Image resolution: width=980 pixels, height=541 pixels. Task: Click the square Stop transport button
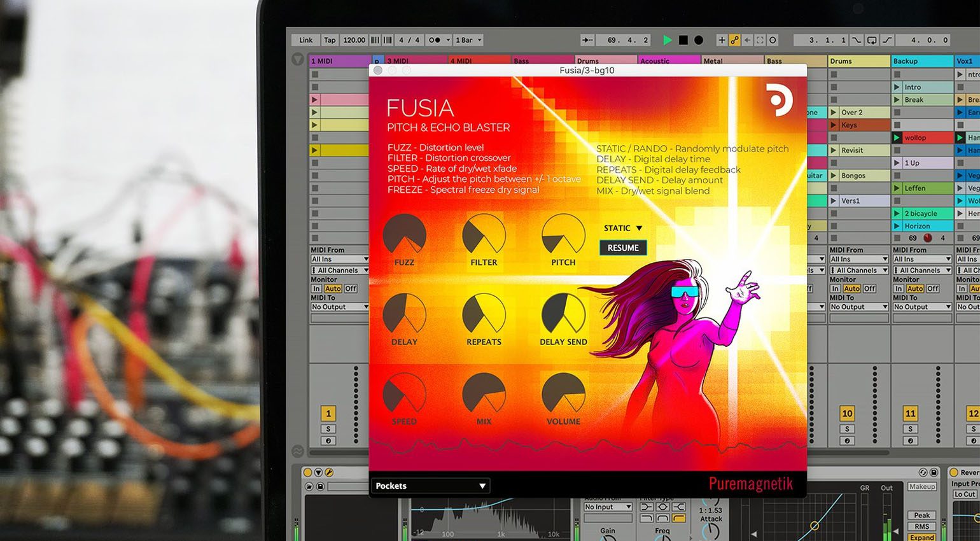click(x=683, y=40)
